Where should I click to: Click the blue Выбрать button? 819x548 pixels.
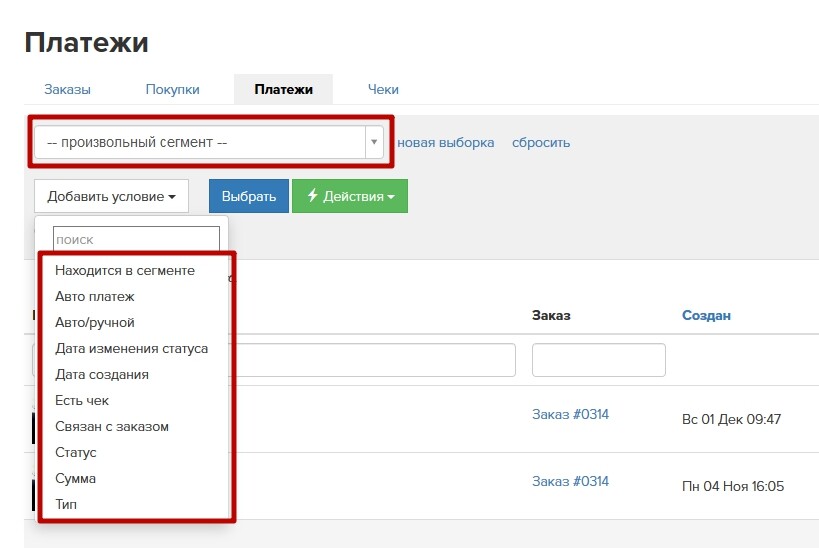coord(249,196)
